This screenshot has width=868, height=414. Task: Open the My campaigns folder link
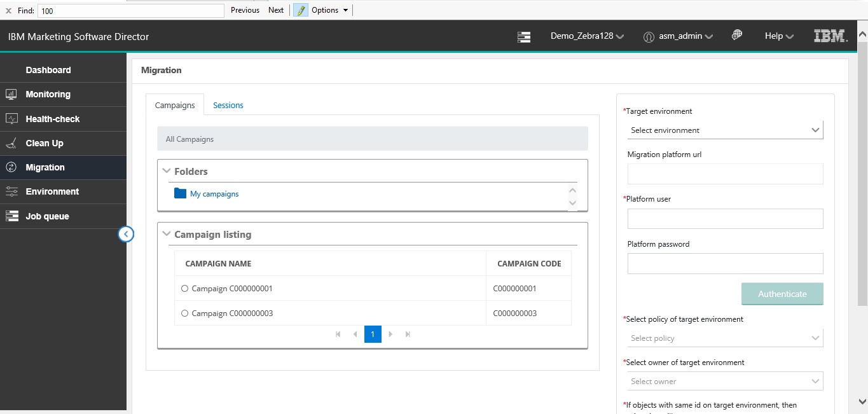coord(214,194)
